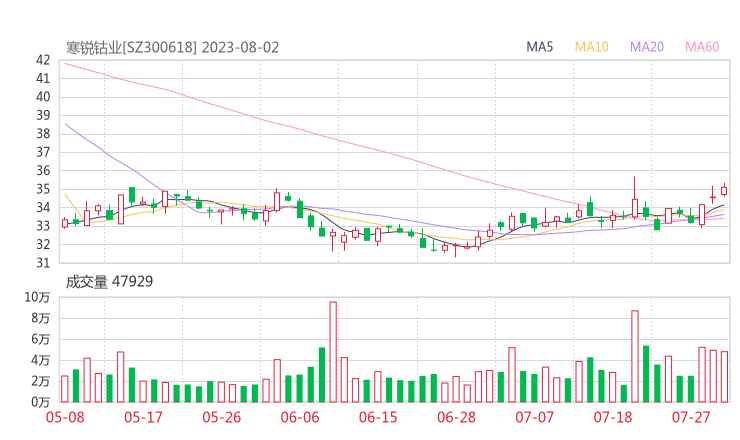Click the 成交量 47929 volume label
This screenshot has width=740, height=440.
click(x=109, y=282)
